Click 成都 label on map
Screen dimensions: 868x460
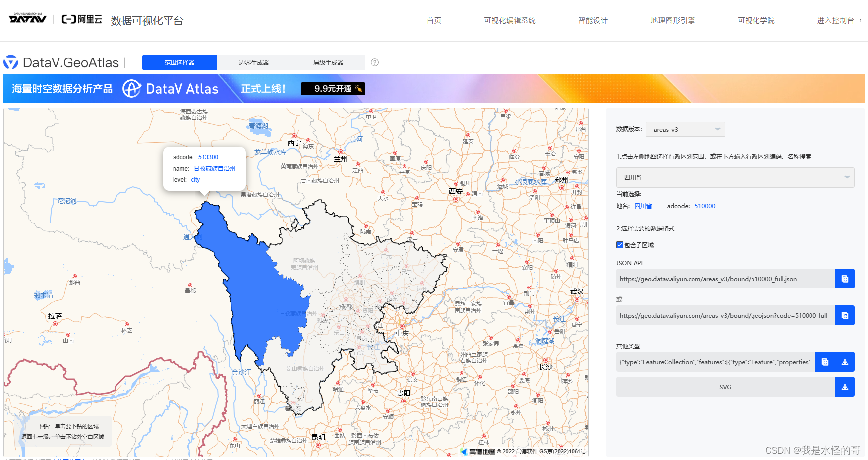point(346,307)
